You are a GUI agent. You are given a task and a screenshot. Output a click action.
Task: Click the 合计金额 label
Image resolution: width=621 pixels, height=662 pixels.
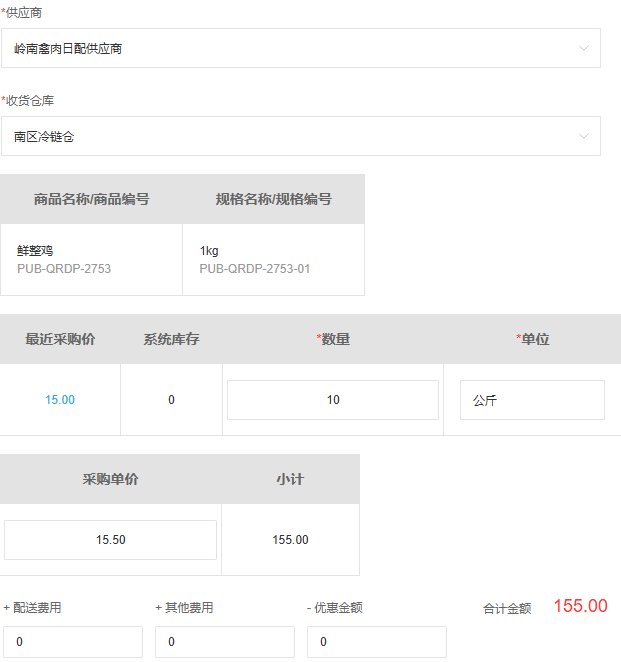507,608
